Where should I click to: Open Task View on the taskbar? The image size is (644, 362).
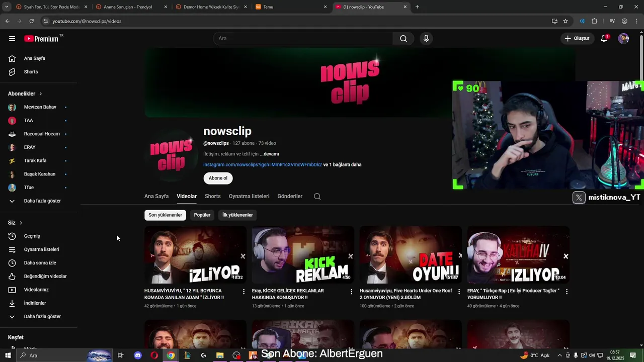pos(121,355)
